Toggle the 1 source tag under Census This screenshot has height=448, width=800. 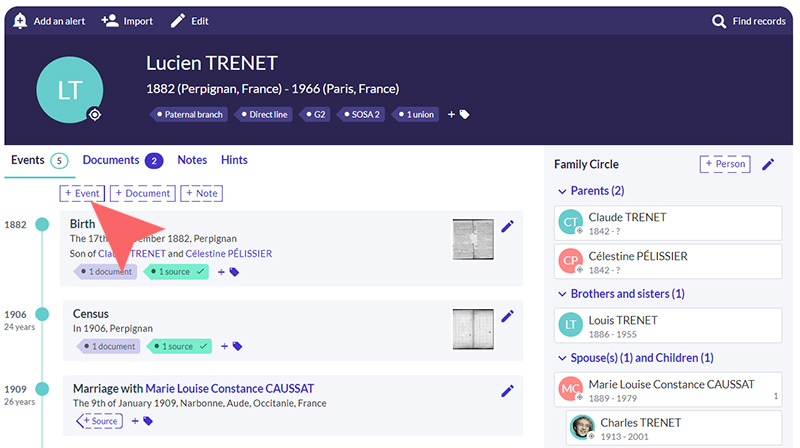click(x=179, y=346)
